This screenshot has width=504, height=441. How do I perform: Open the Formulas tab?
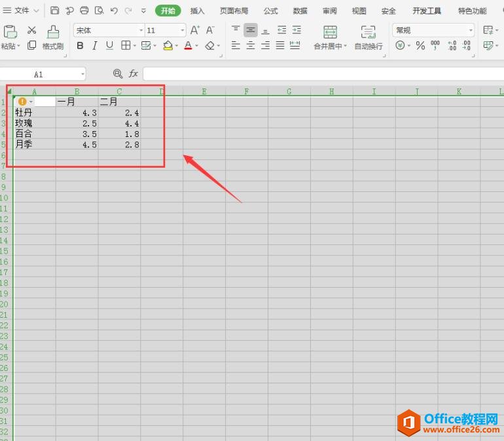click(270, 11)
